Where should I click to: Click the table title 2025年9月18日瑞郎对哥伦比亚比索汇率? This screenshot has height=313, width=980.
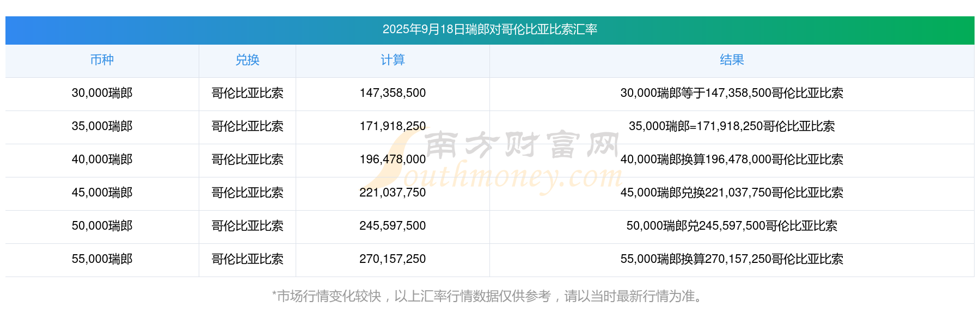pyautogui.click(x=489, y=29)
